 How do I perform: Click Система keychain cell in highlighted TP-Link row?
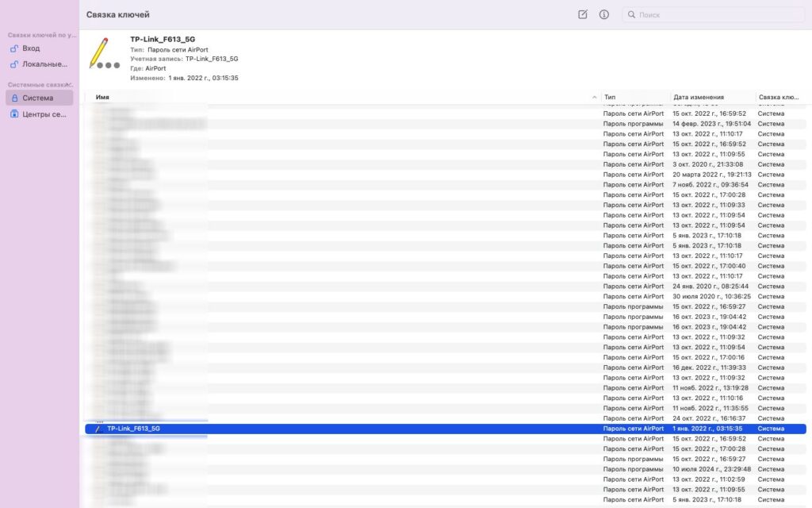tap(771, 429)
